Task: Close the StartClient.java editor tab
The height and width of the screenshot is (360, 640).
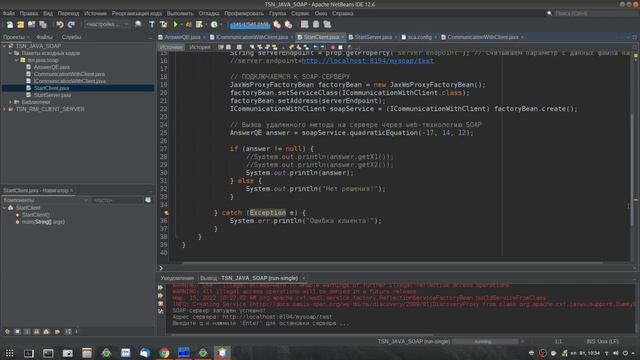Action: point(343,37)
